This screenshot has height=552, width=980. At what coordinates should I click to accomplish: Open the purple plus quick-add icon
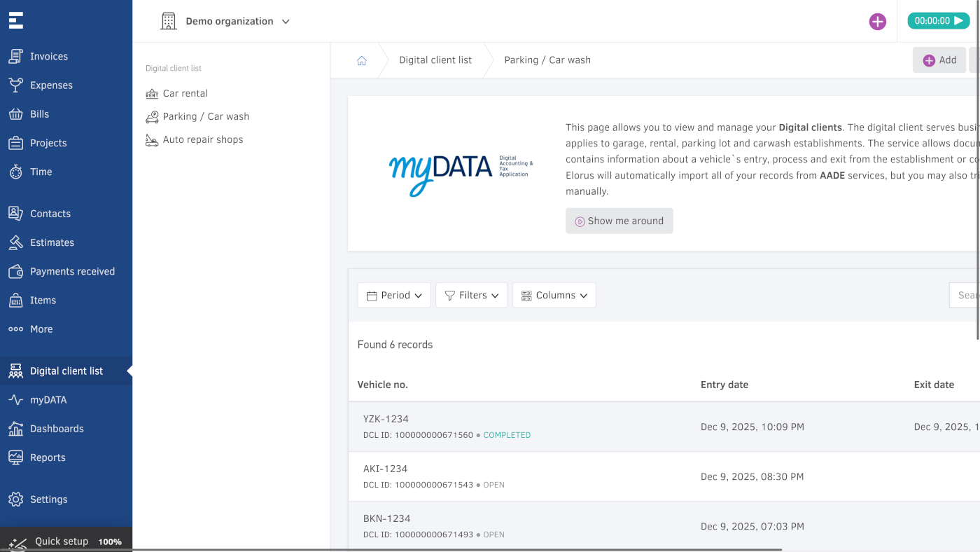[877, 22]
